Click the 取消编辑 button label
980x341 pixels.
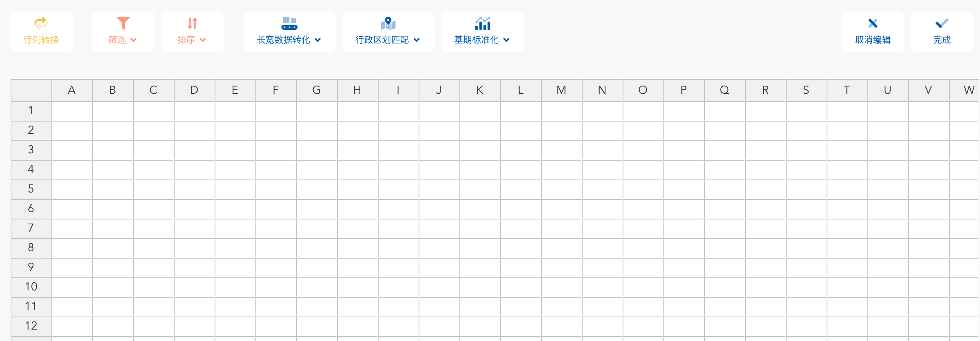tap(873, 40)
